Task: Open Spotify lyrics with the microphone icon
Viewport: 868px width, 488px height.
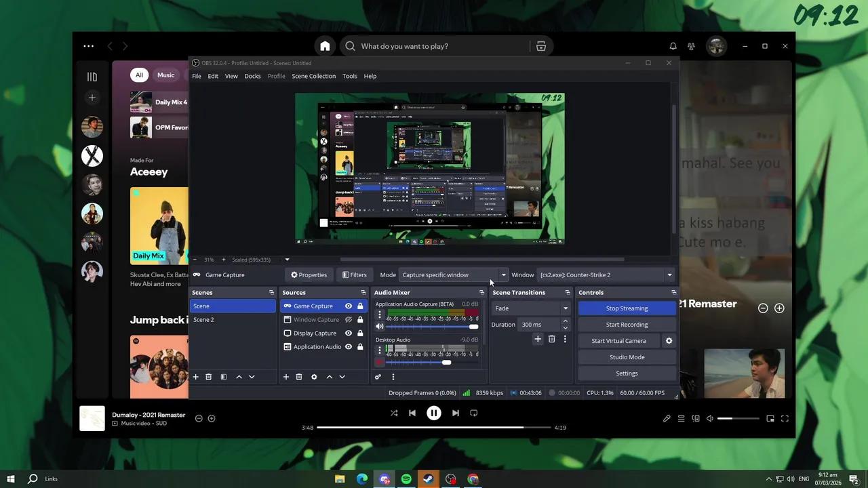Action: click(667, 418)
